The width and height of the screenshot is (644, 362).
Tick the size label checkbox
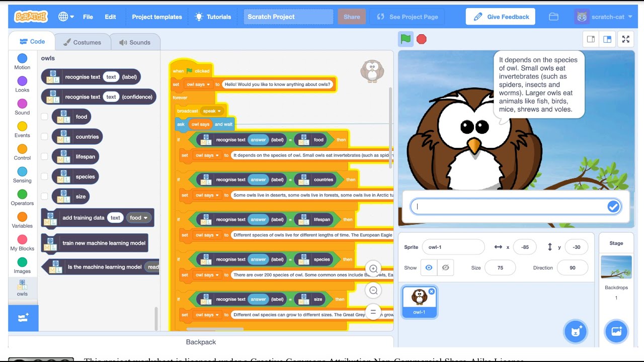[x=44, y=196]
